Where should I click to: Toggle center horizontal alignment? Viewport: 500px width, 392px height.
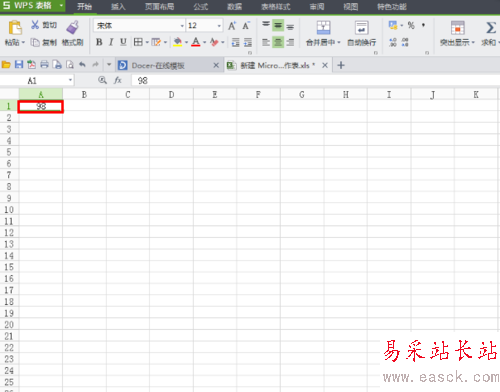(x=278, y=42)
